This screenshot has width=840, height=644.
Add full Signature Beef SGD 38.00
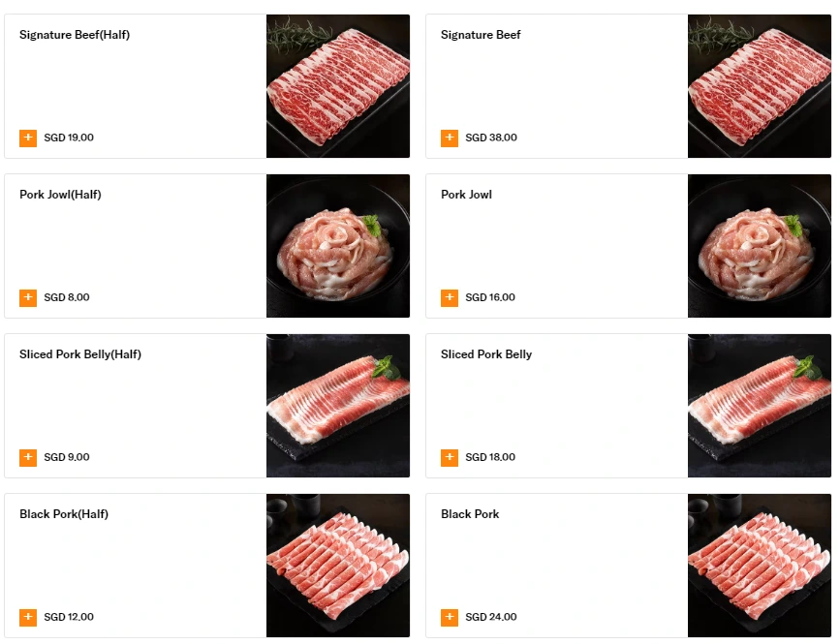tap(450, 138)
